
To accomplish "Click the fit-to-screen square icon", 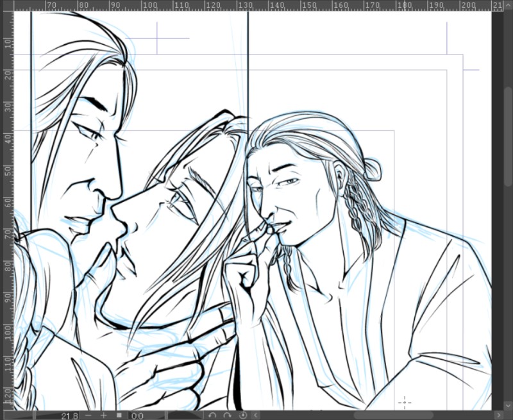I will point(119,415).
